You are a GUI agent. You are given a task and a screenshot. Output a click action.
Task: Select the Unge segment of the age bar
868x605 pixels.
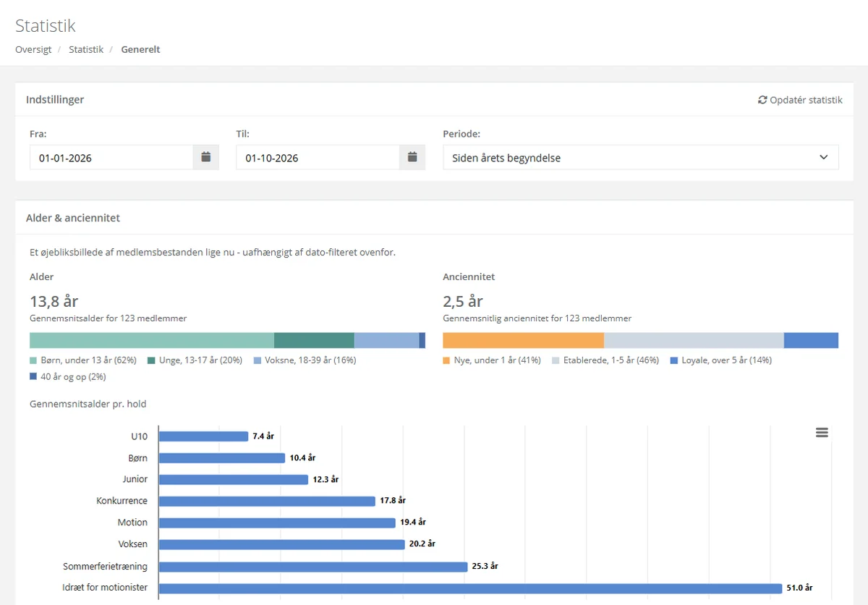click(314, 341)
